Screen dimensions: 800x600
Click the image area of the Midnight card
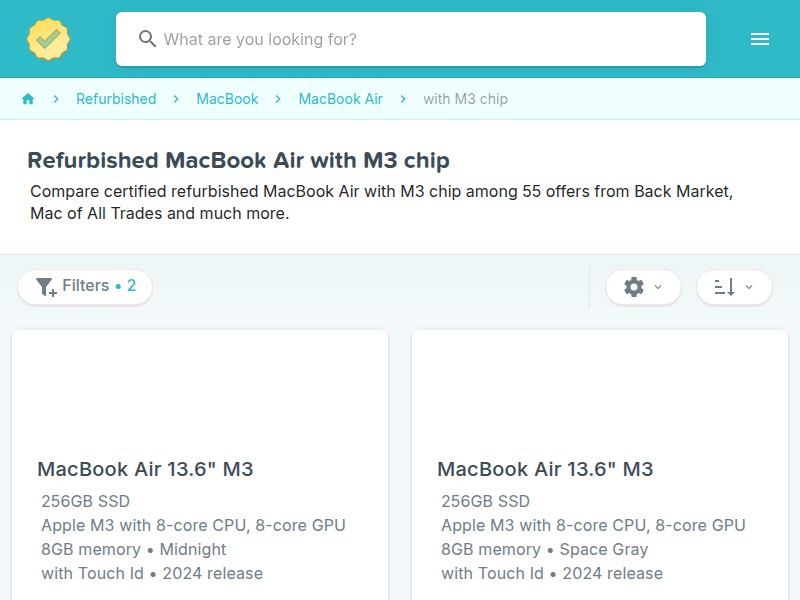click(200, 391)
